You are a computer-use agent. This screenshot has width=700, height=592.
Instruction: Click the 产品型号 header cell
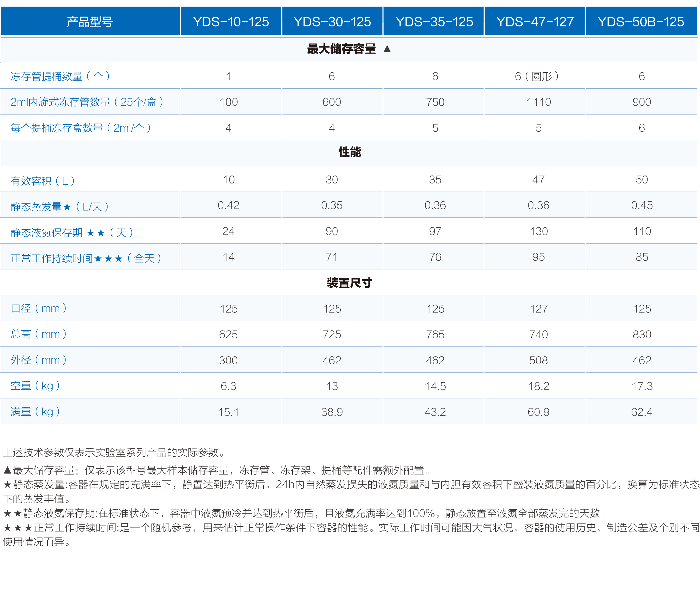pos(90,21)
